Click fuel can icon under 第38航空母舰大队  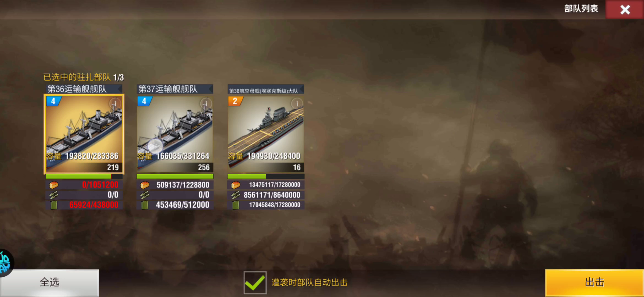(236, 205)
